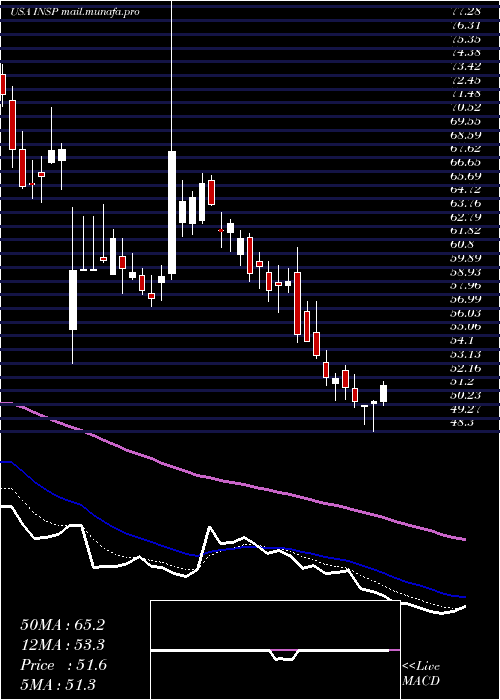Select the 63.76 price level label
Screen dimensions: 500x700
click(x=465, y=203)
